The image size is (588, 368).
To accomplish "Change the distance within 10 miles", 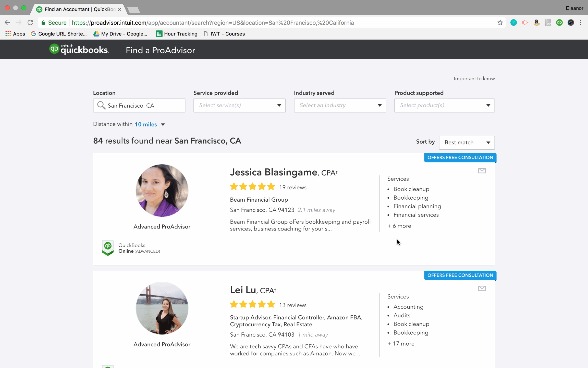I will point(150,124).
